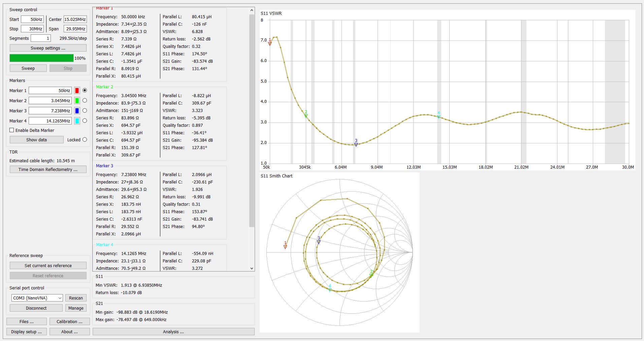Click the Marker 3 Quality factor 0.31
Image resolution: width=644 pixels, height=341 pixels.
196,204
